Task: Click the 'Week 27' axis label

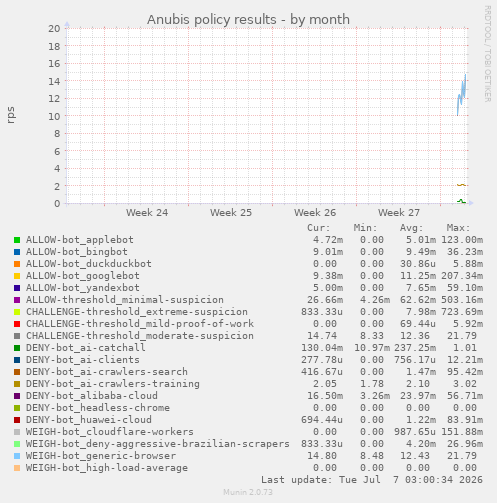Action: tap(399, 212)
